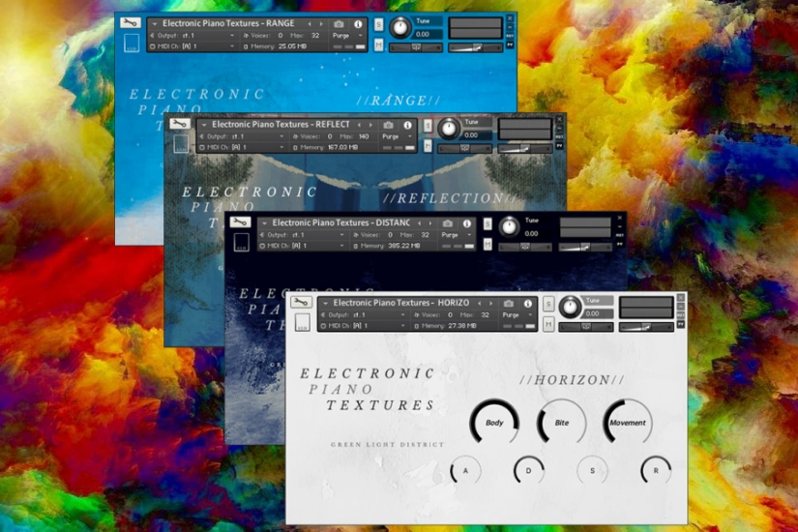Click the camera snapshot icon in HORIZON instrument
The image size is (798, 532).
[x=508, y=304]
